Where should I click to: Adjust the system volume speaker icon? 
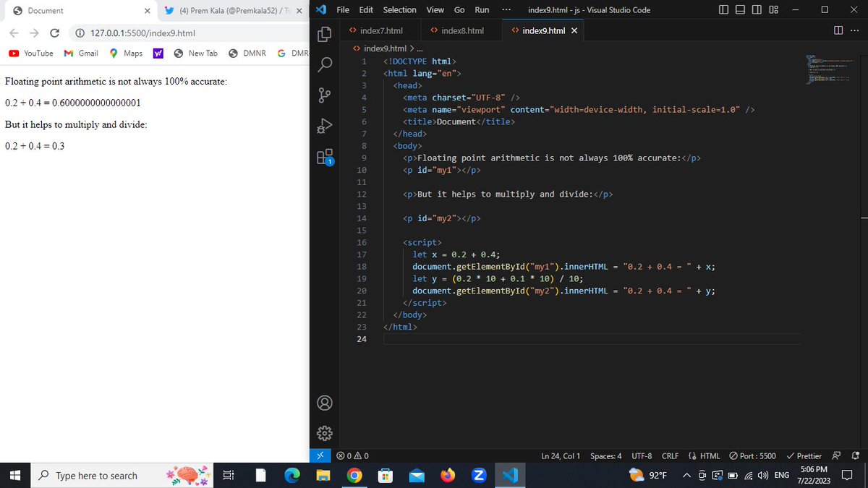click(x=763, y=475)
